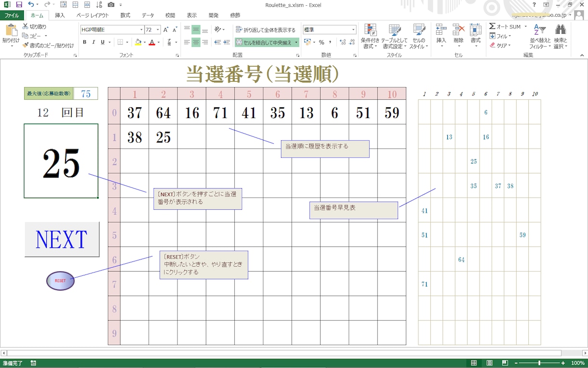
Task: Increase the cell indent
Action: pyautogui.click(x=227, y=42)
